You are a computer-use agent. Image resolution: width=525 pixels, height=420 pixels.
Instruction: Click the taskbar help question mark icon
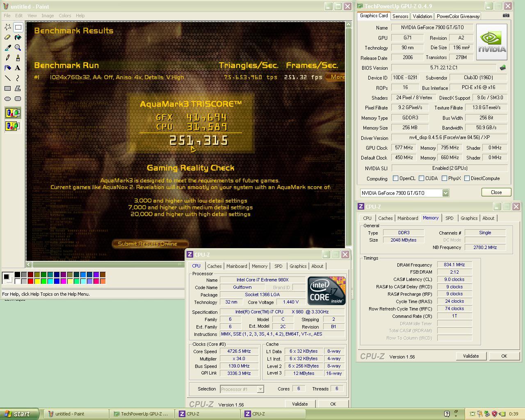(x=447, y=414)
